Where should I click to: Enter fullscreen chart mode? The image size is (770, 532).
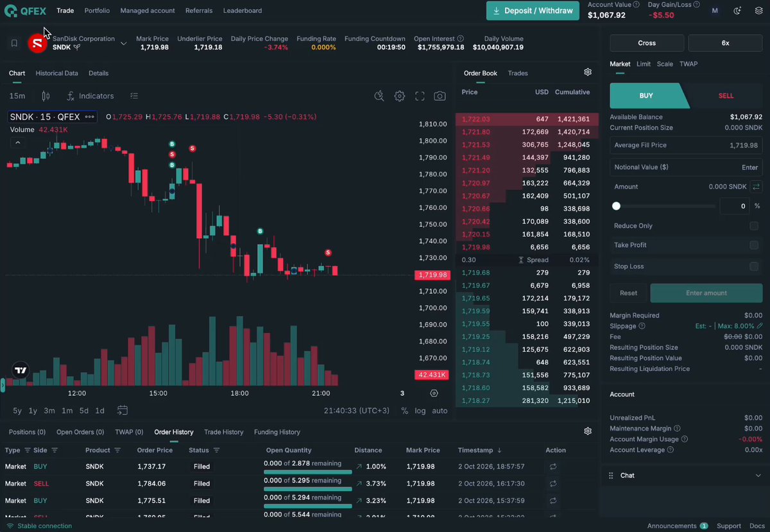[420, 96]
